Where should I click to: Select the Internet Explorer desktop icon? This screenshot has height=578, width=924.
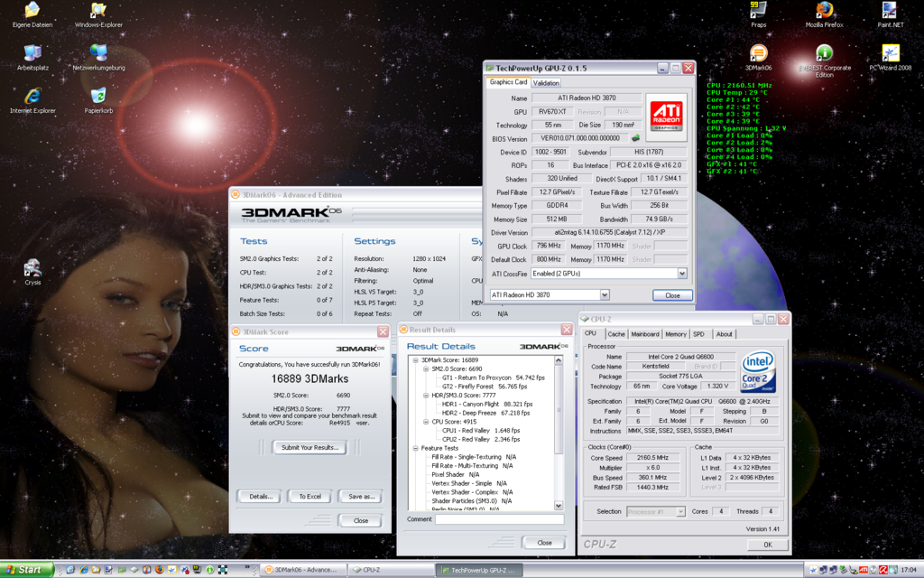[x=32, y=101]
